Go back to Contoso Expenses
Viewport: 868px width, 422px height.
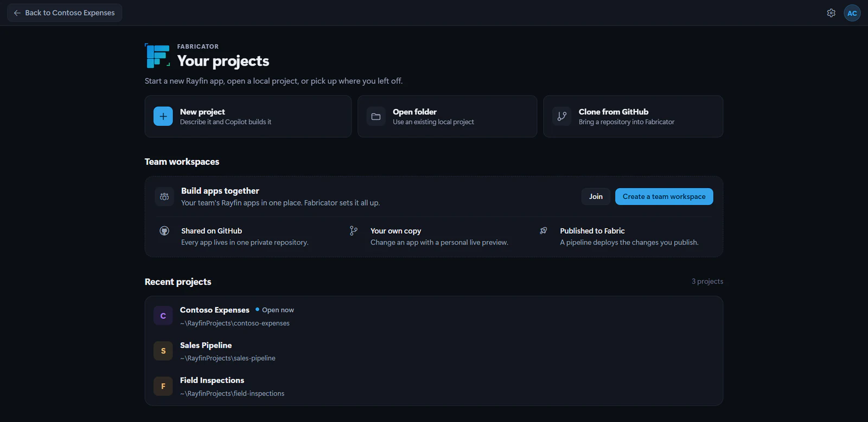pos(65,12)
